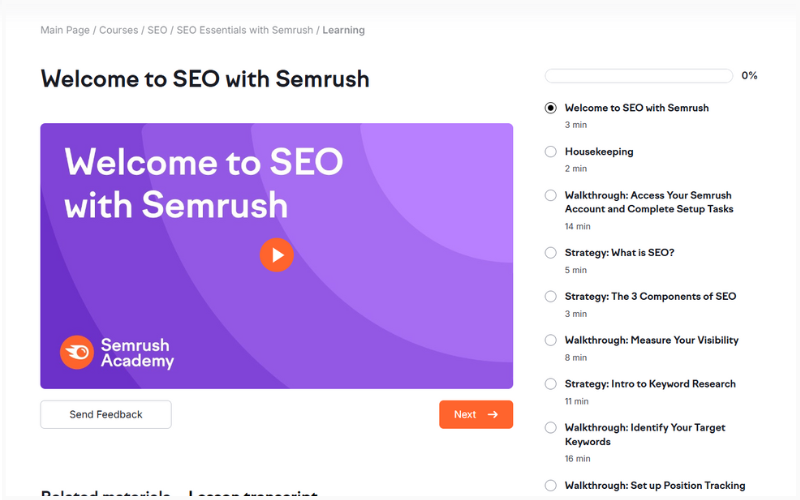This screenshot has height=500, width=800.
Task: Go to Courses in the breadcrumb
Action: pyautogui.click(x=118, y=30)
